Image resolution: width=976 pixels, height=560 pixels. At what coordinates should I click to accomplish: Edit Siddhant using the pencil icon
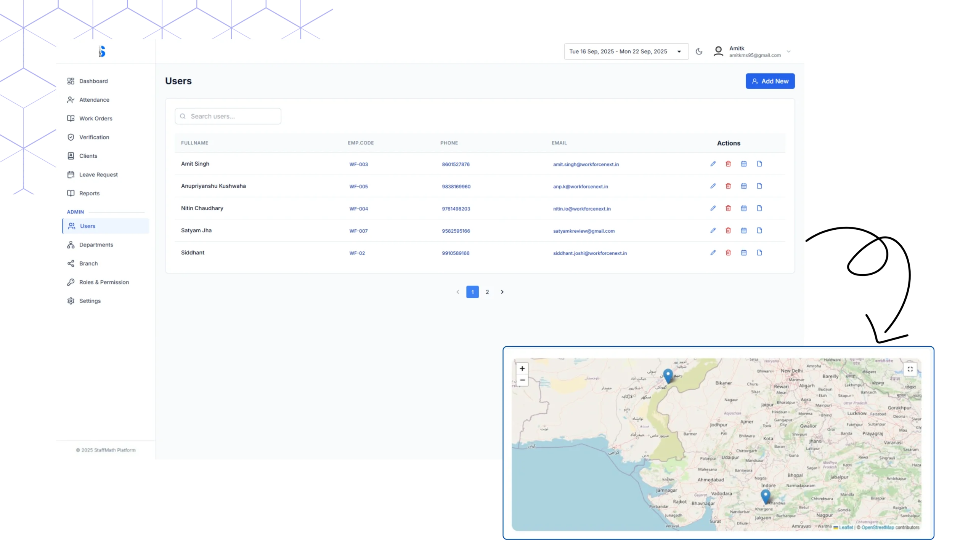click(x=713, y=253)
